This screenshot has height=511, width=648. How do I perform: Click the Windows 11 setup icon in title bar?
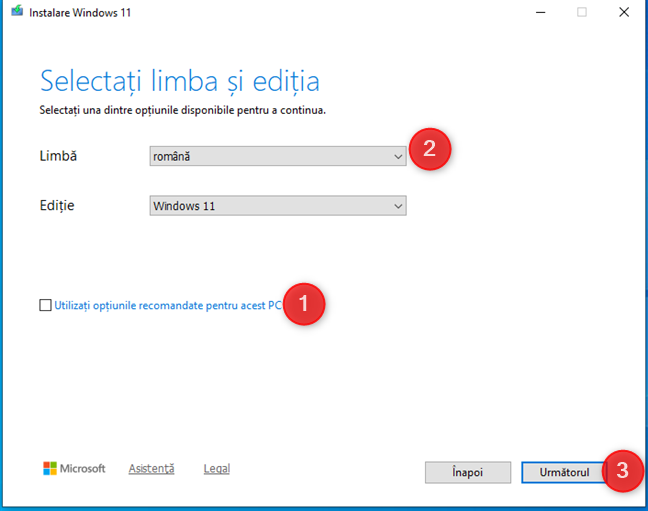[17, 12]
